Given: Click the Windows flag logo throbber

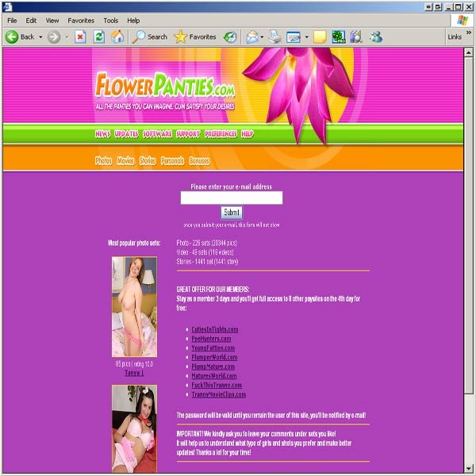Looking at the screenshot, I should pos(463,21).
